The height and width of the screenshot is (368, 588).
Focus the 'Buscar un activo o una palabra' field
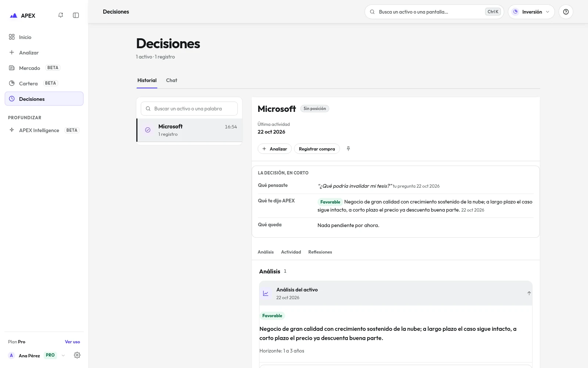click(189, 109)
